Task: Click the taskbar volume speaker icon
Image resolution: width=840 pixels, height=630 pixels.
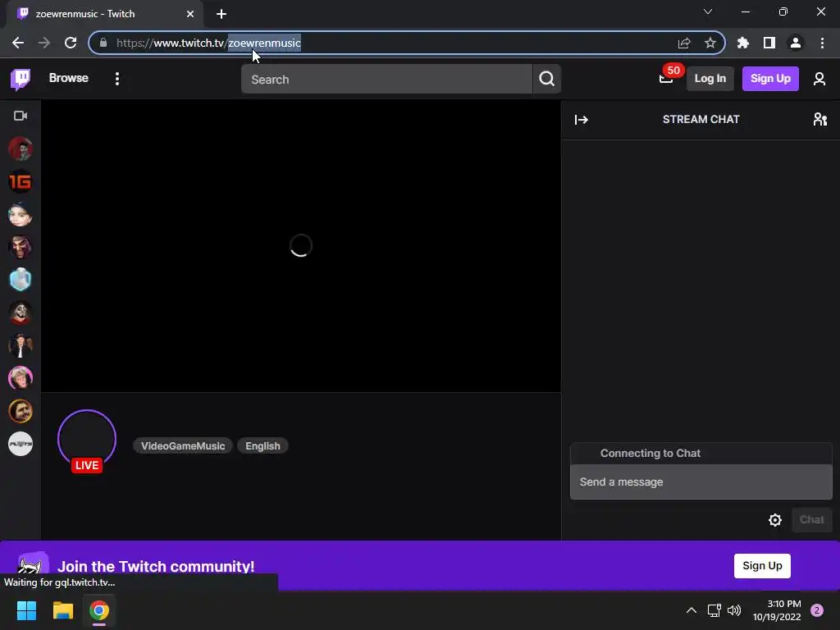Action: point(734,610)
